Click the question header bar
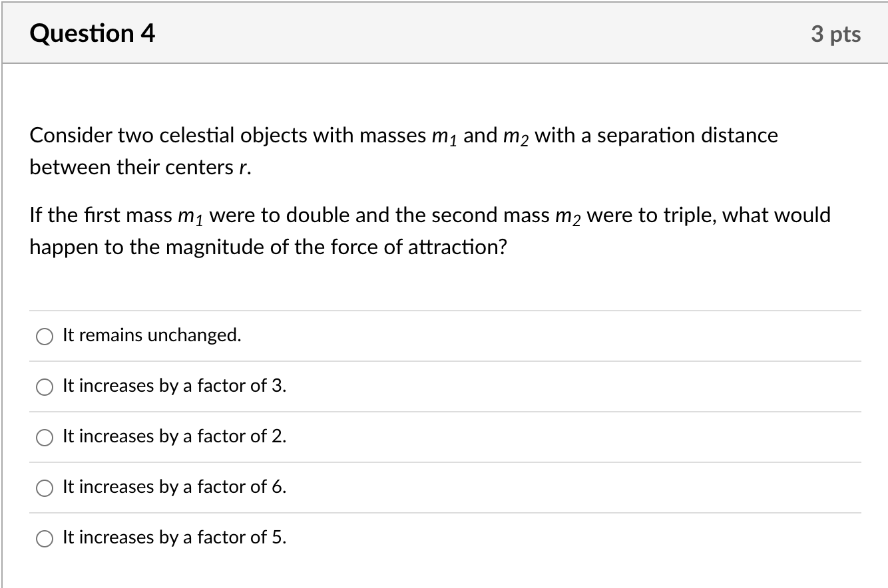Screen dimensions: 888x588 click(x=444, y=32)
